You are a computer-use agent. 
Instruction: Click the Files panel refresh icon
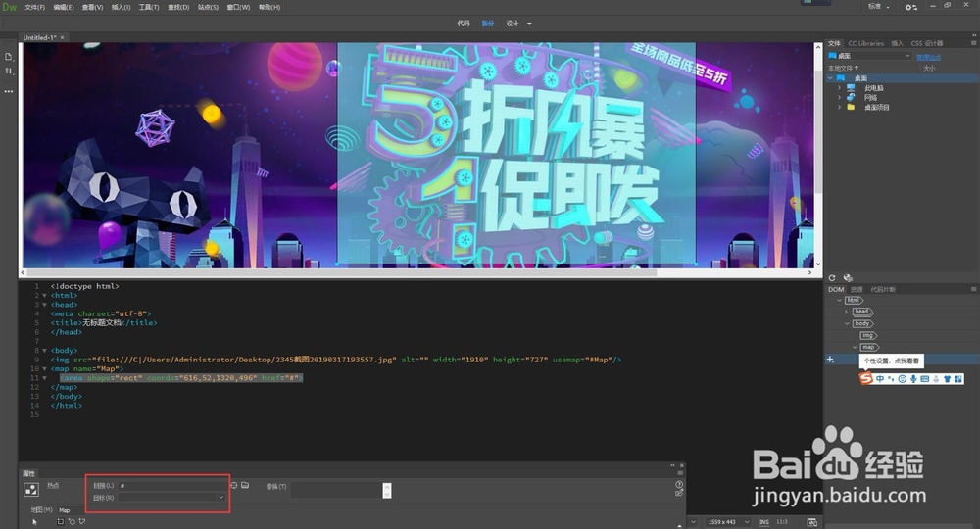(x=832, y=278)
